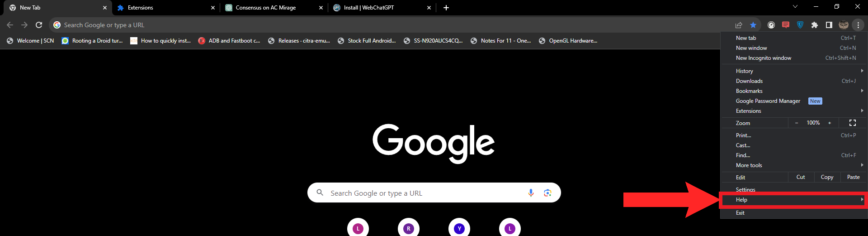Close the Install WebChatGPT tab
868x236 pixels.
[x=429, y=8]
